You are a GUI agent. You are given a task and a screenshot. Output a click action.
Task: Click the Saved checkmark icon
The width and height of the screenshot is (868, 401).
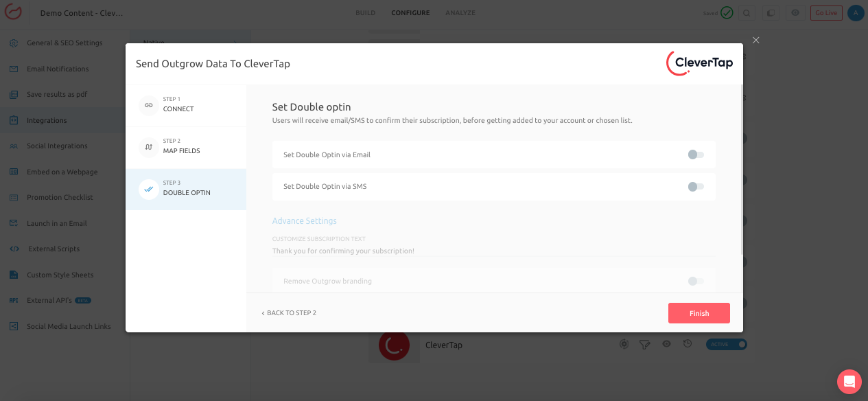(727, 12)
